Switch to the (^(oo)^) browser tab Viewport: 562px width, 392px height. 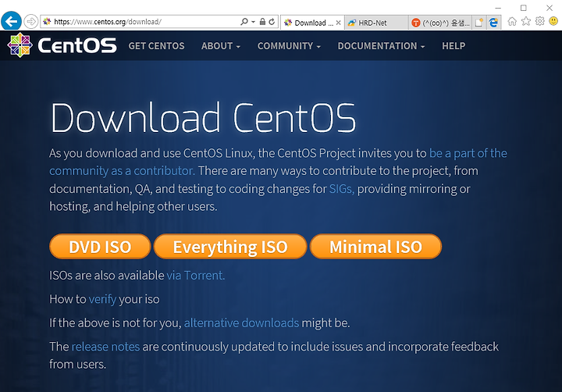click(x=440, y=23)
